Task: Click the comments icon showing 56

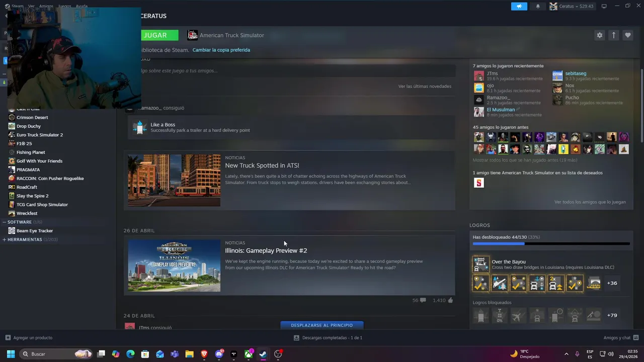Action: (423, 300)
